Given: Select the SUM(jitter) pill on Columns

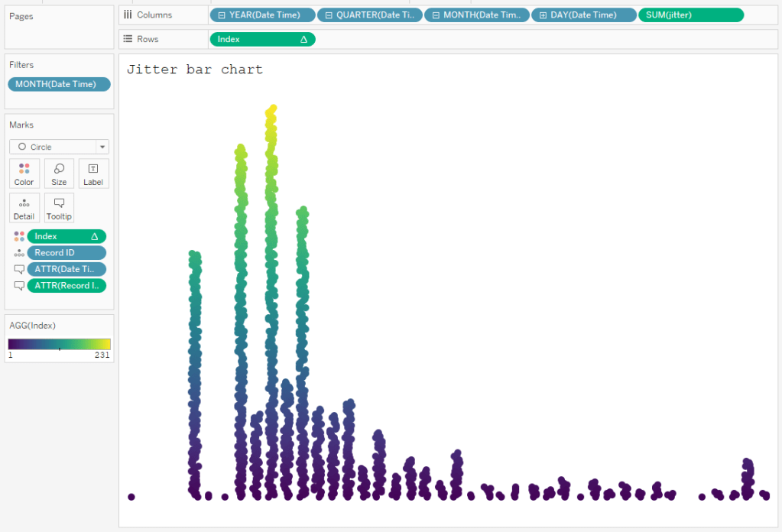Looking at the screenshot, I should (690, 14).
